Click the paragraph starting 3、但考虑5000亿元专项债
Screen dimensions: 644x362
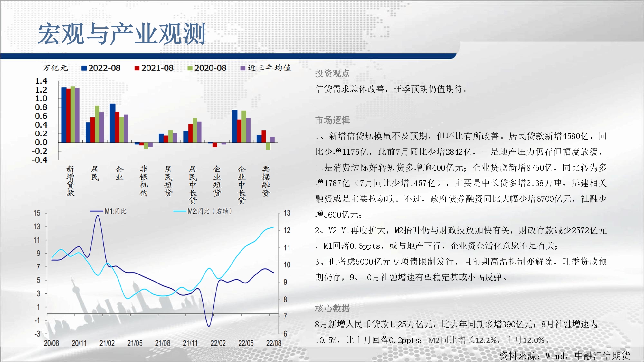coord(461,269)
